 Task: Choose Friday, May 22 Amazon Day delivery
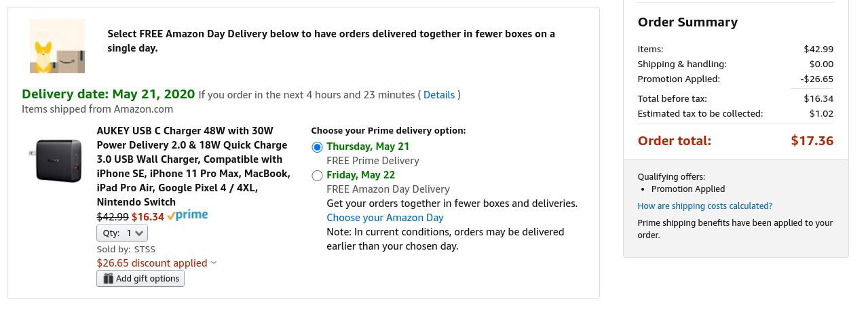(x=317, y=176)
